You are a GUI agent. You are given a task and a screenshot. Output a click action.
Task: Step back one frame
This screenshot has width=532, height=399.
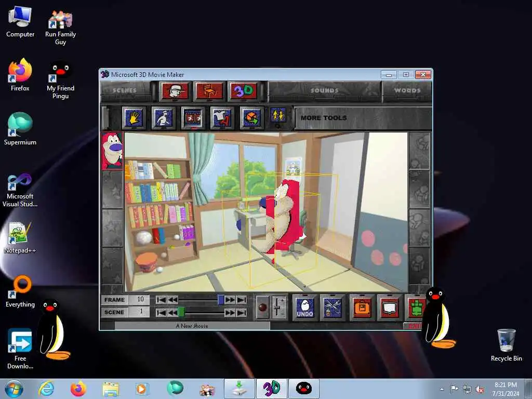coord(172,300)
